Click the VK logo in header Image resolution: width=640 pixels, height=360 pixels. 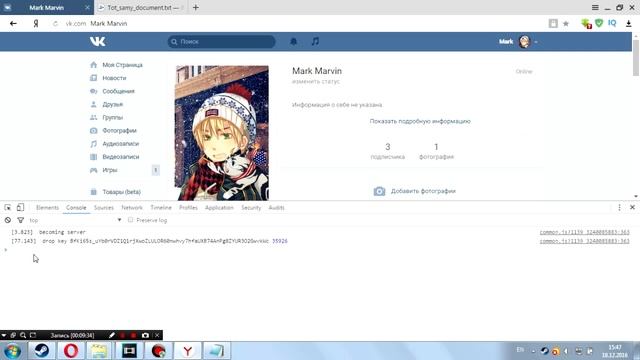click(98, 41)
